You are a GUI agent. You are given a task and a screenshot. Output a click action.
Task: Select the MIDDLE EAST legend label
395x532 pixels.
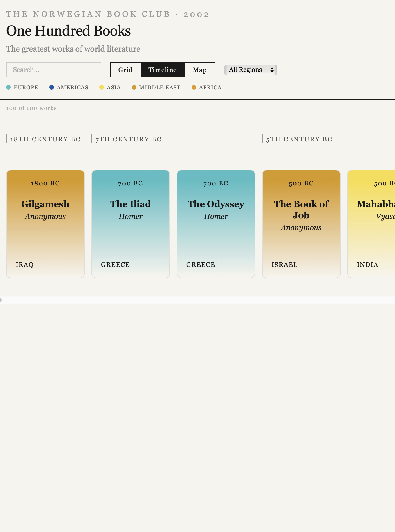(160, 87)
